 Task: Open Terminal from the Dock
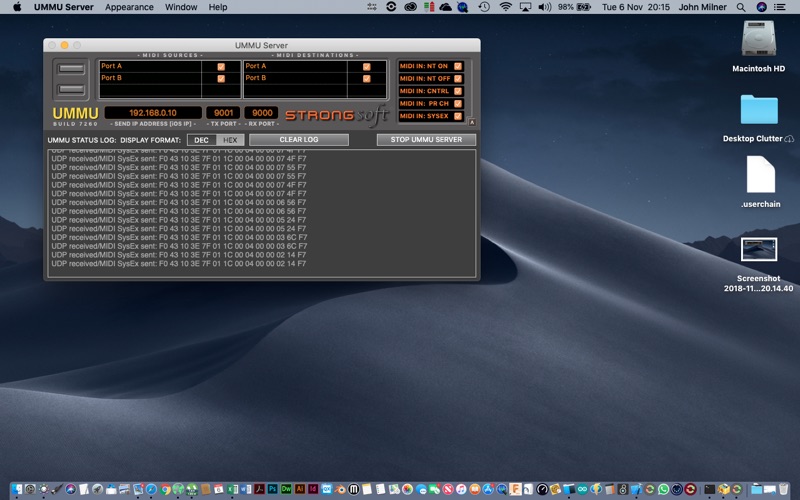[710, 489]
